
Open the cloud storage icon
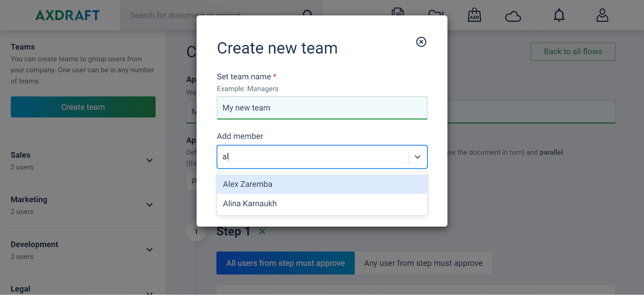pos(513,16)
